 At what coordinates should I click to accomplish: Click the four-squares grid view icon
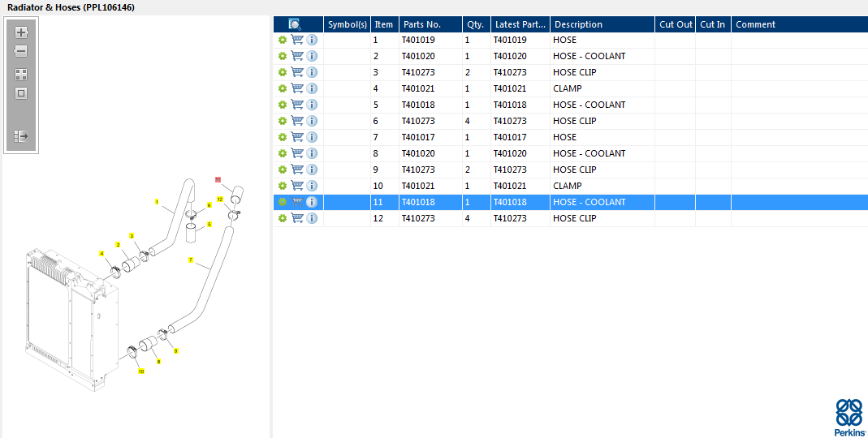[21, 74]
